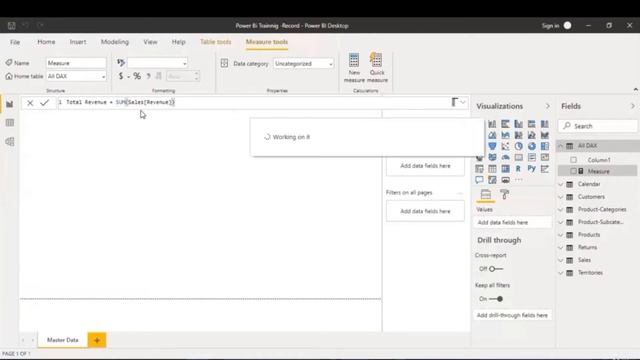Select the Python visual icon
The image size is (640, 360).
(x=531, y=169)
